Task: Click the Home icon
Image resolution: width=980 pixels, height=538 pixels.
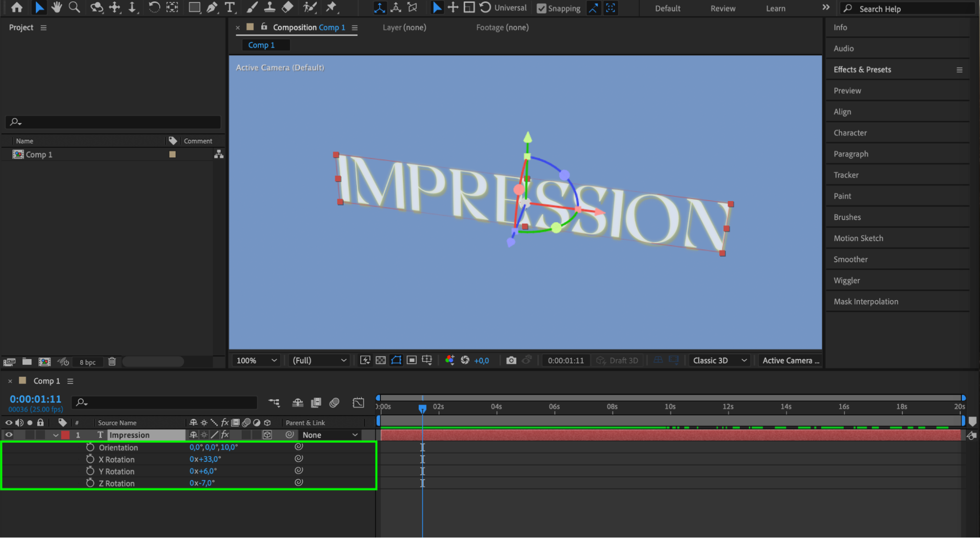Action: coord(17,7)
